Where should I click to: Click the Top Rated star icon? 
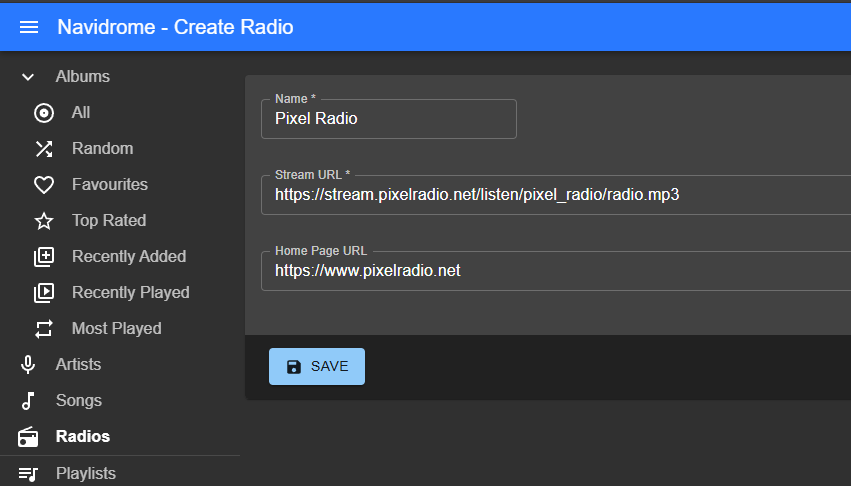click(43, 221)
